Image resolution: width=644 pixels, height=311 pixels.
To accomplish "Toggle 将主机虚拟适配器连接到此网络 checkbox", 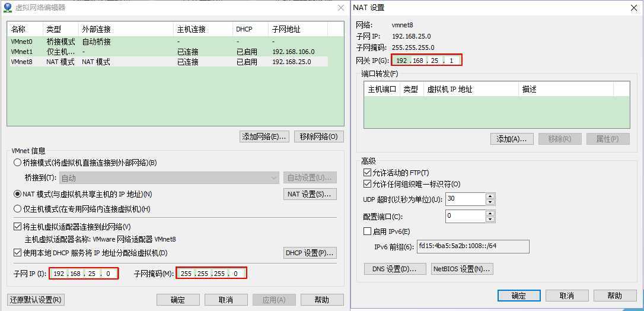I will (x=17, y=227).
